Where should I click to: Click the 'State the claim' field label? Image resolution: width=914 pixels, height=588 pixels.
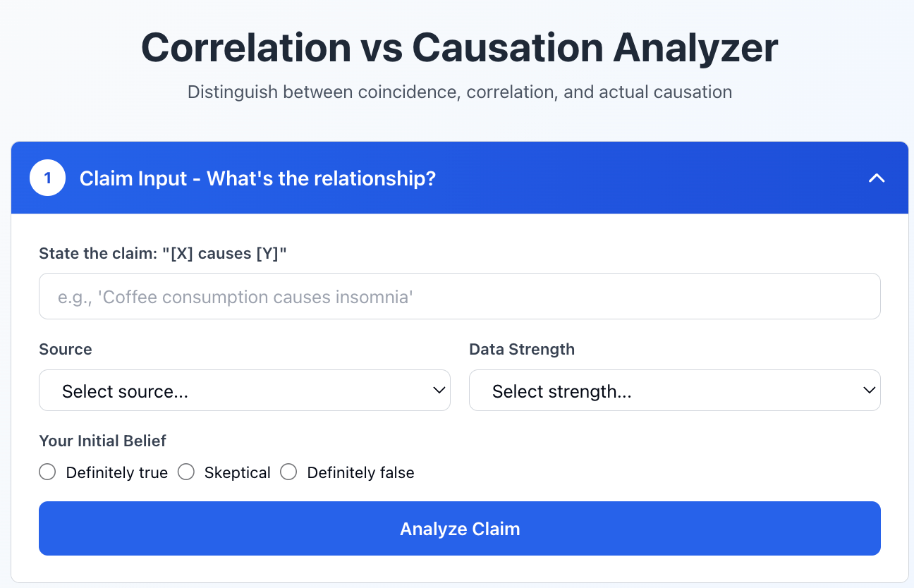[163, 253]
